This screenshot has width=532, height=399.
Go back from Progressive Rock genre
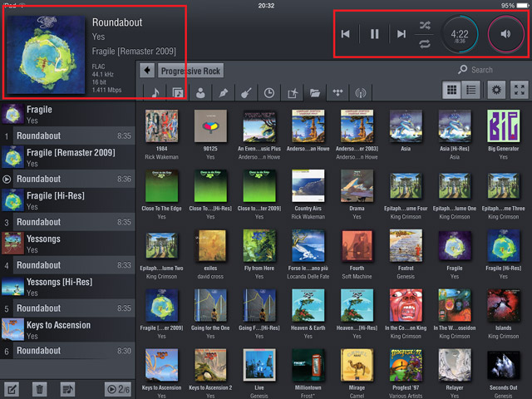148,71
